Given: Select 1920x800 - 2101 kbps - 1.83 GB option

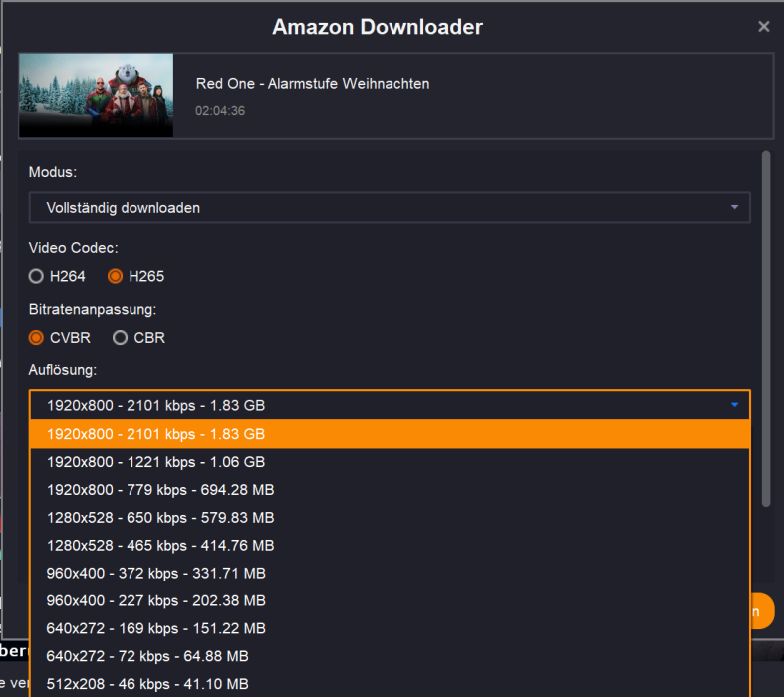Looking at the screenshot, I should [390, 434].
